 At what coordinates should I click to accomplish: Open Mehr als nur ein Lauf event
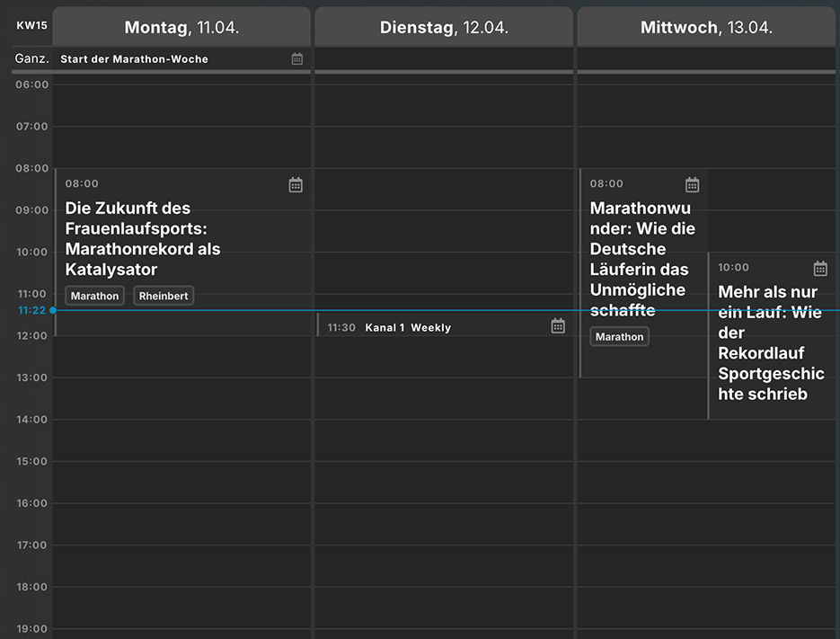(x=771, y=342)
